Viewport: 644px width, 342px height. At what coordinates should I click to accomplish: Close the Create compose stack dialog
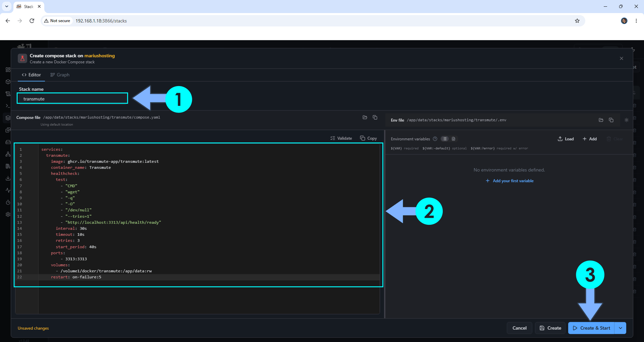(x=622, y=58)
